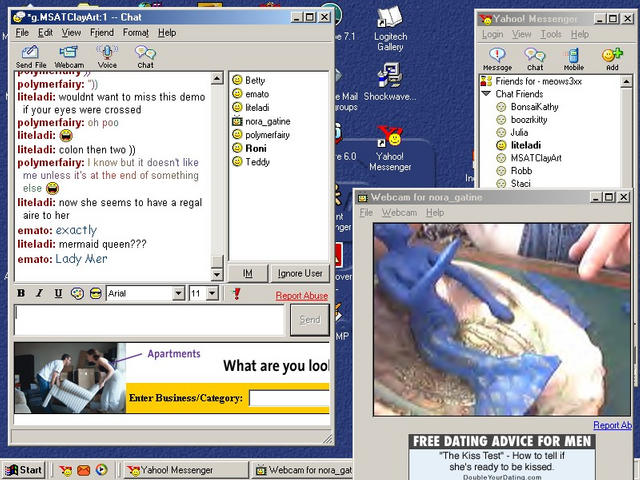This screenshot has height=480, width=640.
Task: Click the Ignore User button
Action: point(300,273)
